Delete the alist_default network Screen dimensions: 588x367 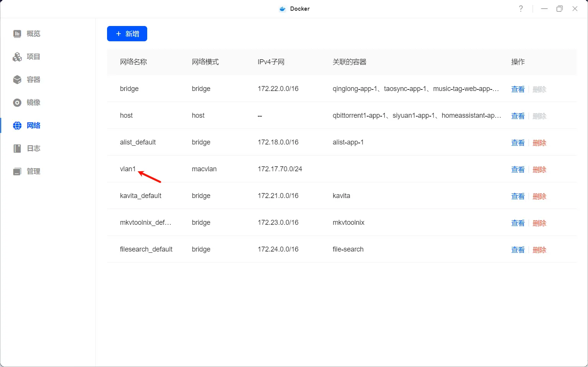click(539, 143)
